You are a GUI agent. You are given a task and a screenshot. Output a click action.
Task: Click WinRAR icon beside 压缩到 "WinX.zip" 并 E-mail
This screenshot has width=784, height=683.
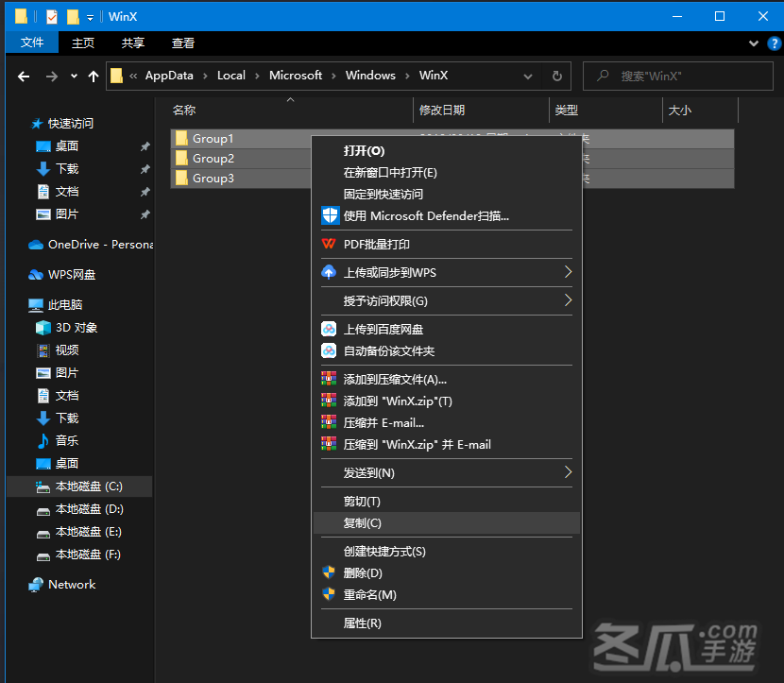(329, 444)
